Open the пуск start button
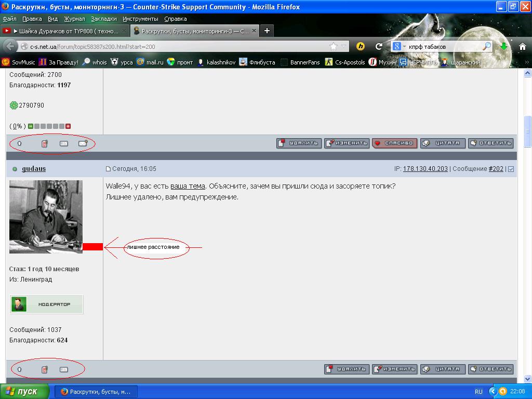532x399 pixels. (24, 392)
